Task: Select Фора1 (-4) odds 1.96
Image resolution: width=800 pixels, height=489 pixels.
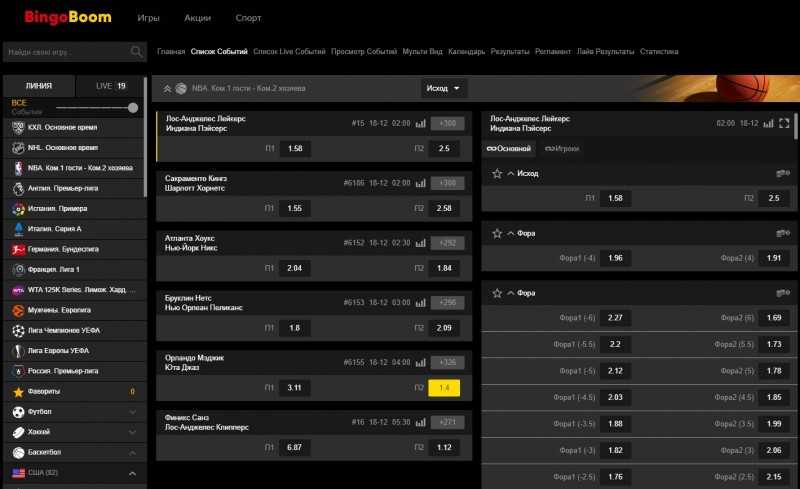Action: [615, 258]
